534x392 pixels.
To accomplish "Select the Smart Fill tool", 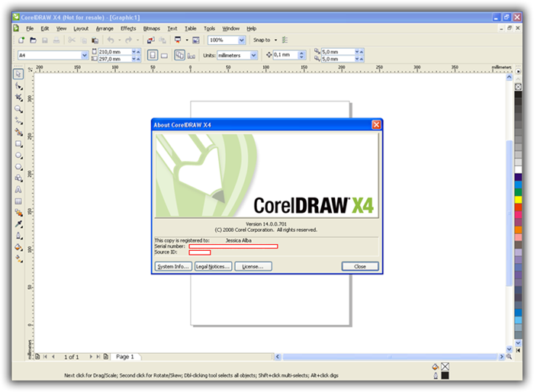I will coord(18,133).
